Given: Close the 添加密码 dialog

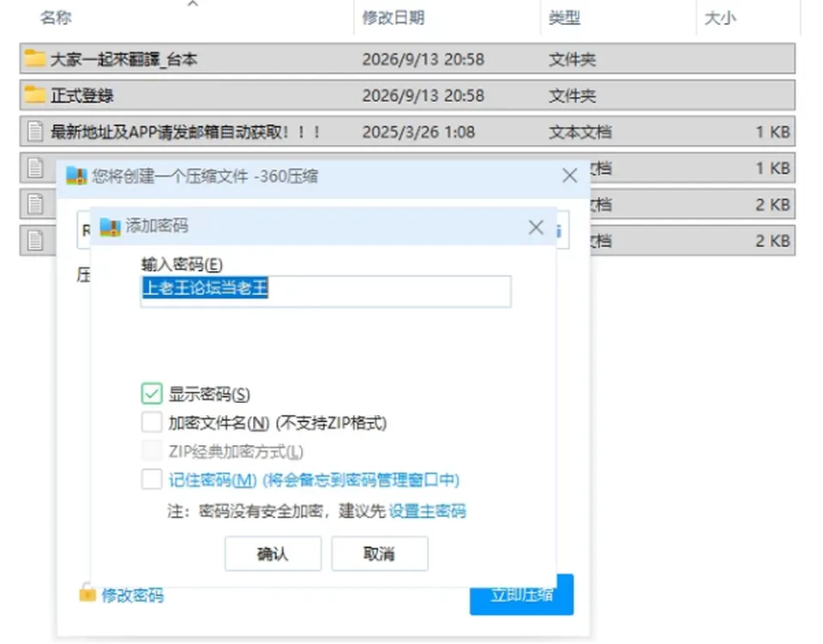Looking at the screenshot, I should pyautogui.click(x=536, y=227).
